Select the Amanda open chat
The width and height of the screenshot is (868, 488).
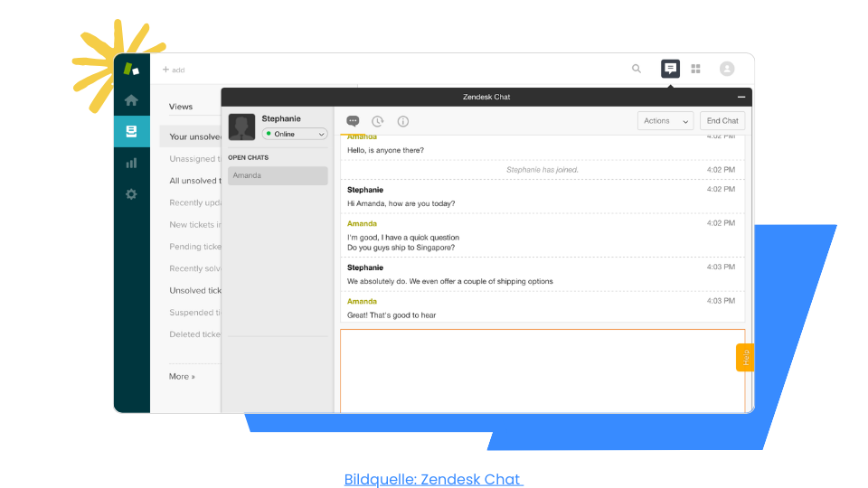pos(278,175)
